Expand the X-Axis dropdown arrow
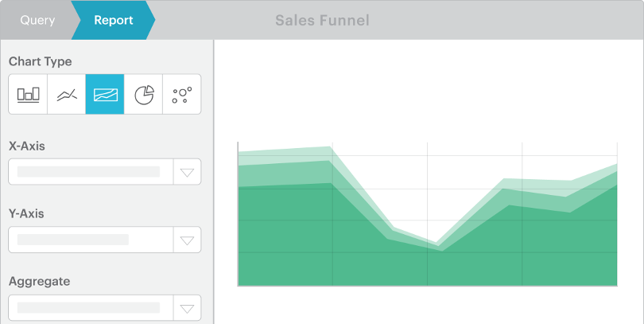The width and height of the screenshot is (644, 324). [x=187, y=172]
